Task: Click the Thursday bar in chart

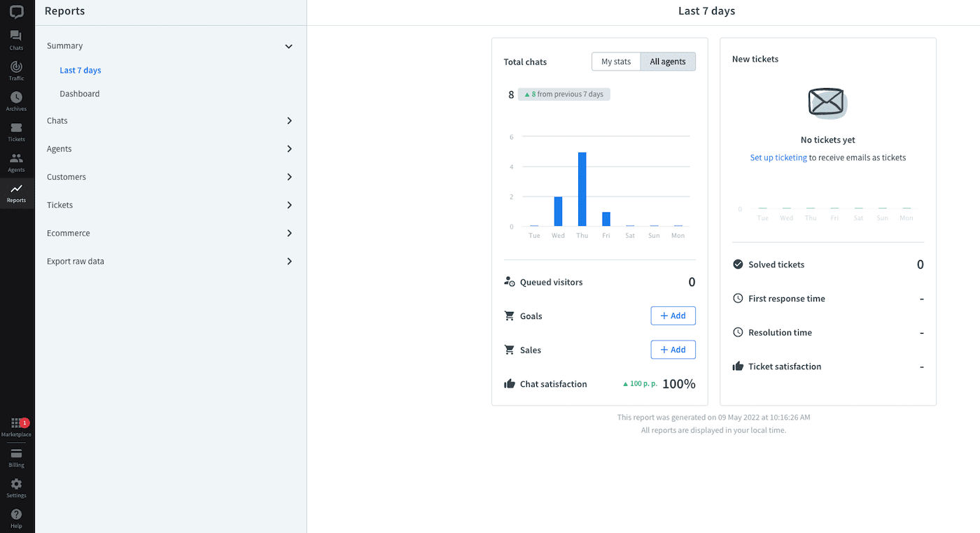Action: click(x=582, y=189)
